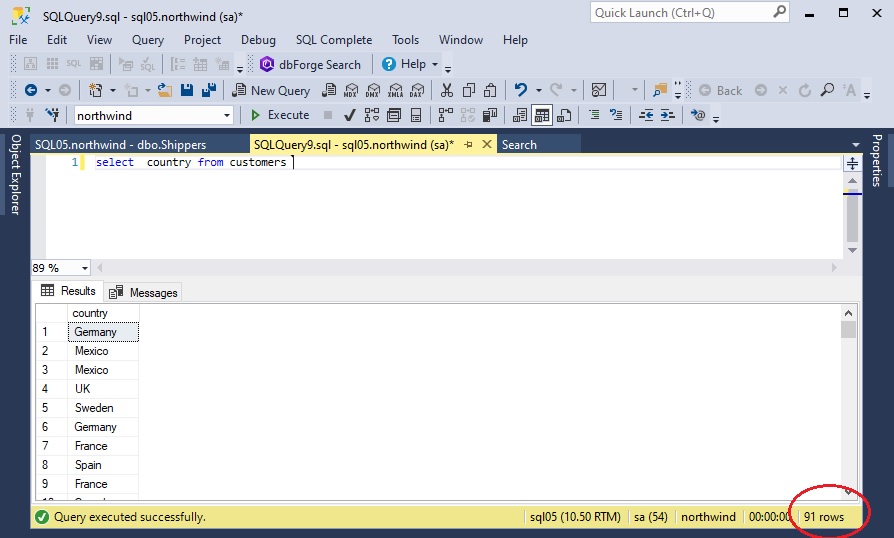
Task: Click the DAX query icon
Action: pyautogui.click(x=417, y=90)
